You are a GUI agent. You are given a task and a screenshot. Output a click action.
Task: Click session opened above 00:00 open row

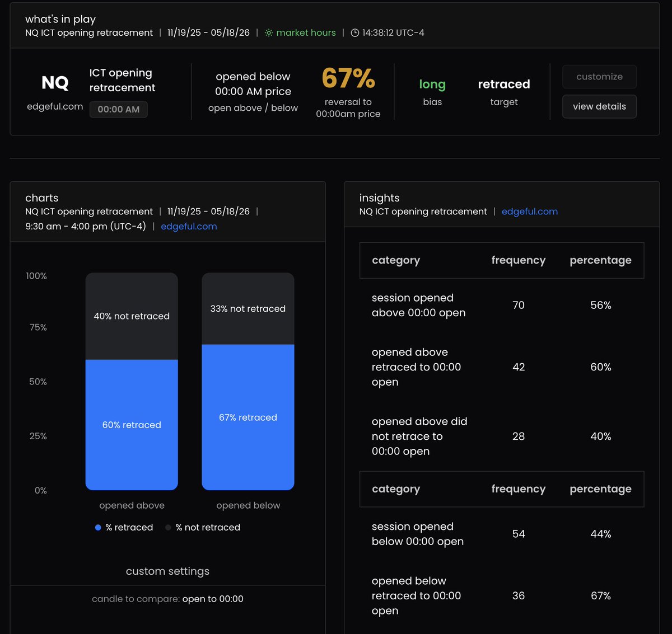click(502, 306)
